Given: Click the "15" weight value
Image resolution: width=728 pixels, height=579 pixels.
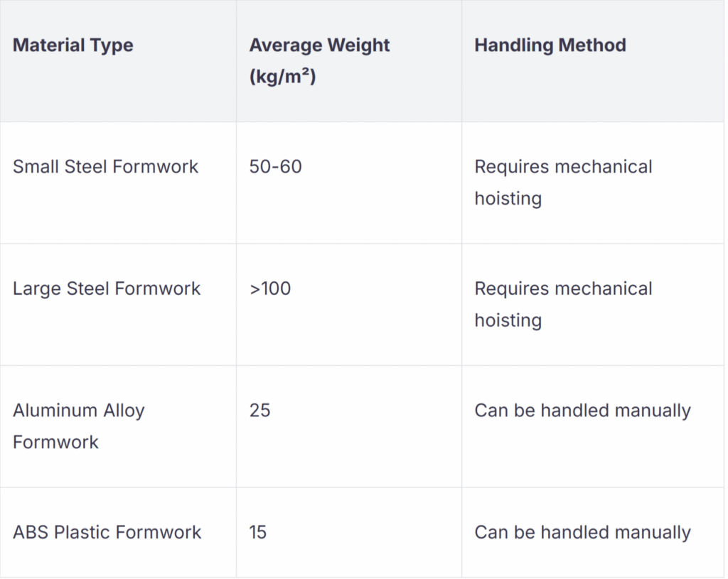Looking at the screenshot, I should [258, 532].
